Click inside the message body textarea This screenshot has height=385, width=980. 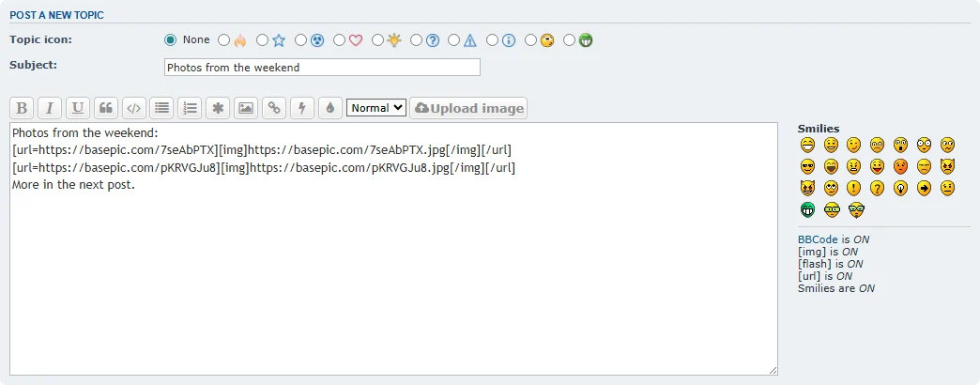(393, 249)
